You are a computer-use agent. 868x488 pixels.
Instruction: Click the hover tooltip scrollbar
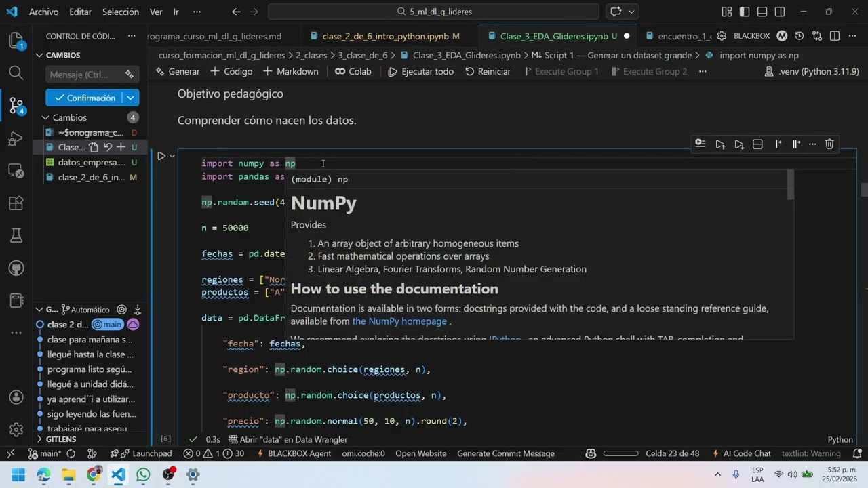click(x=790, y=185)
